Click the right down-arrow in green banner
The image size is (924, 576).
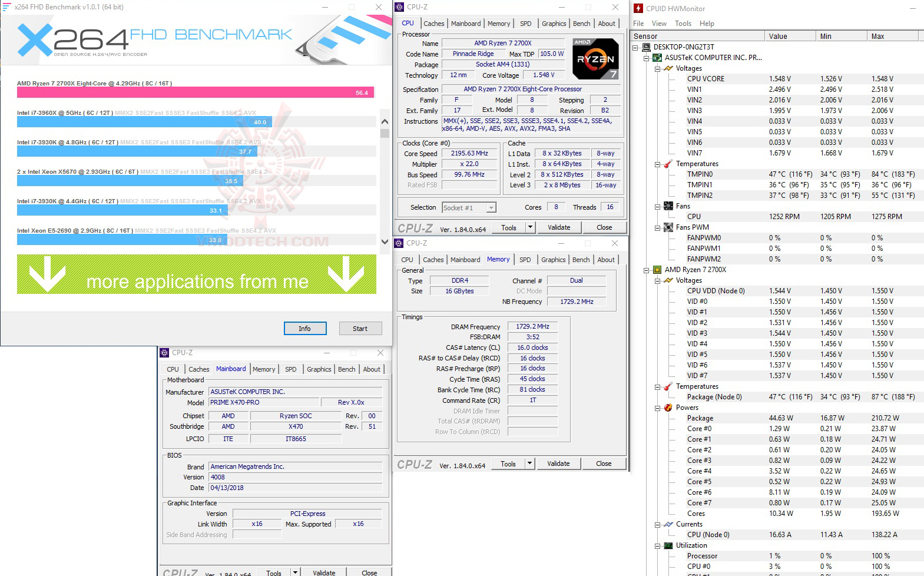point(346,274)
